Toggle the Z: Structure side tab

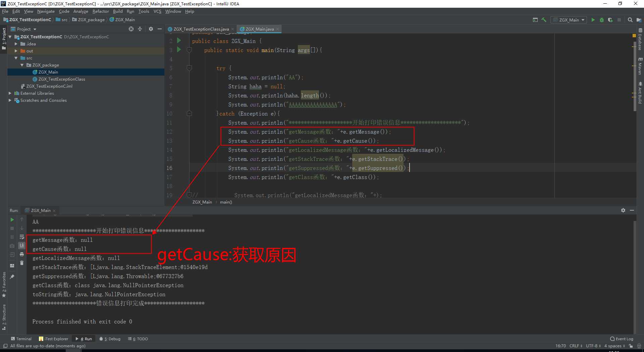pos(4,317)
